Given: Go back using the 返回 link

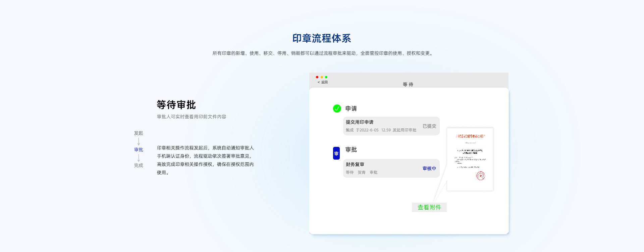Looking at the screenshot, I should click(x=323, y=82).
